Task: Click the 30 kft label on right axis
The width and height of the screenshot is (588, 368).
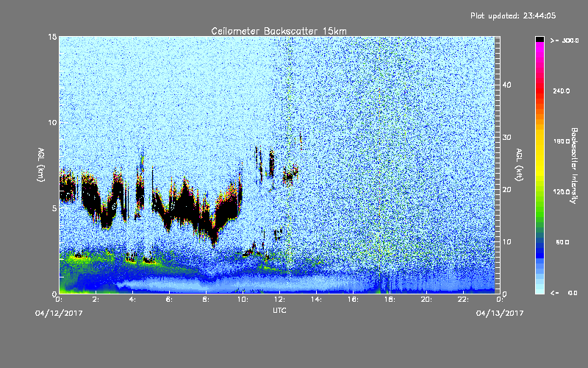Action: 506,138
